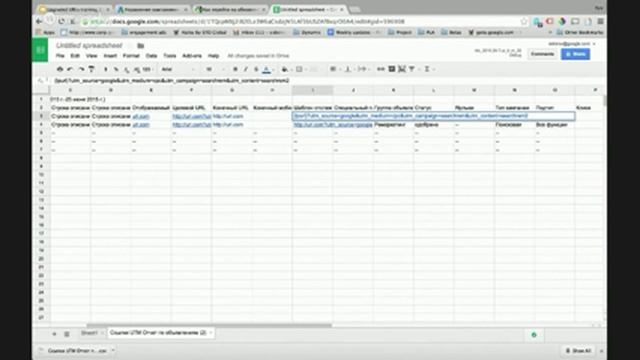Click the Insert comment icon

[391, 69]
